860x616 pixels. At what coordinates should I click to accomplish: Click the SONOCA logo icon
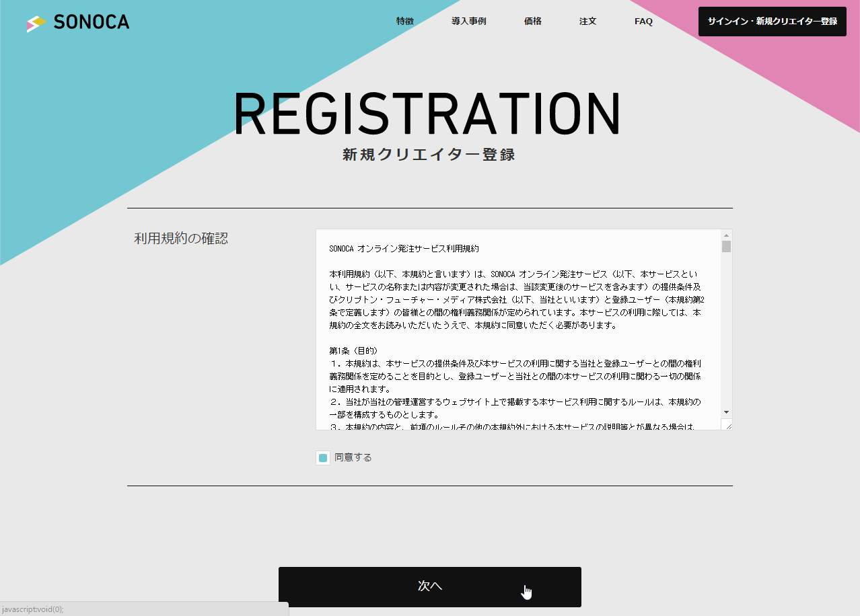[36, 24]
